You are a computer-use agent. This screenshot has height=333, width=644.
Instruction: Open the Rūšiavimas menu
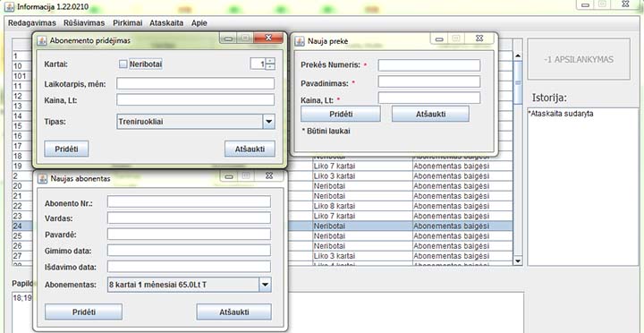[x=84, y=23]
